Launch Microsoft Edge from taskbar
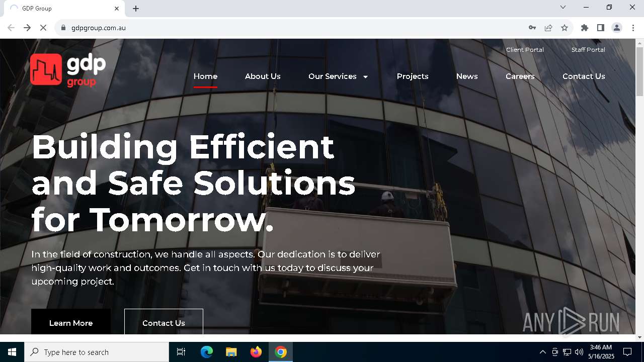The width and height of the screenshot is (644, 362). pos(207,352)
